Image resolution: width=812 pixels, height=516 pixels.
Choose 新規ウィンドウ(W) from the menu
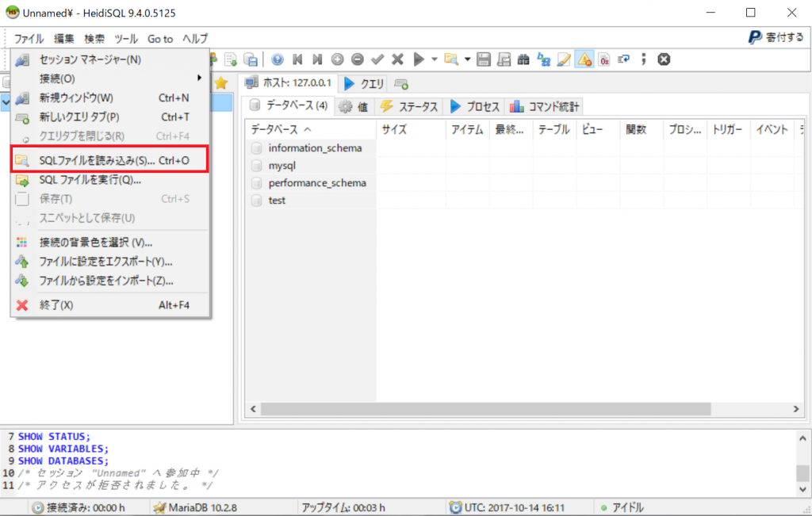tap(110, 97)
